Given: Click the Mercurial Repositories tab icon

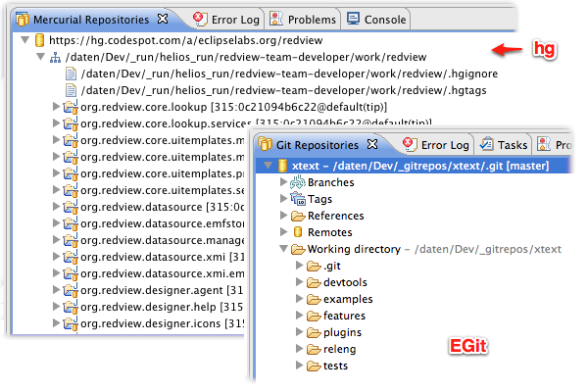Looking at the screenshot, I should [23, 20].
